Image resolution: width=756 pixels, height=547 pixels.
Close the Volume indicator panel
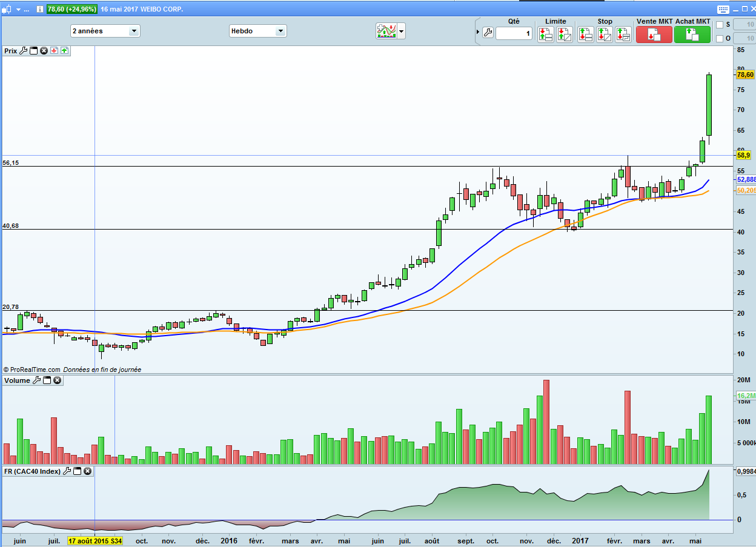(x=57, y=380)
